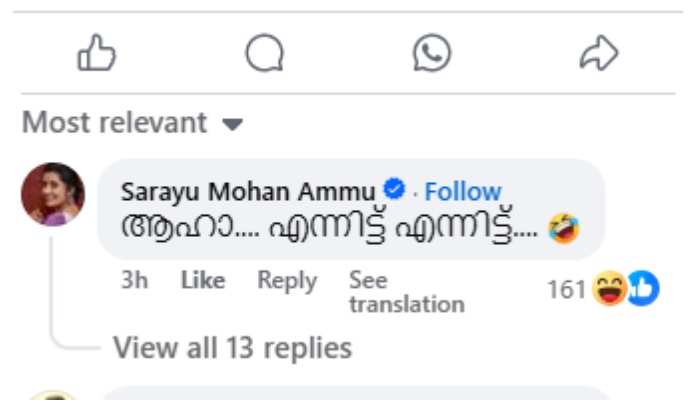Click the blue Like reaction icon on the comment
Image resolution: width=700 pixels, height=400 pixels.
[642, 290]
